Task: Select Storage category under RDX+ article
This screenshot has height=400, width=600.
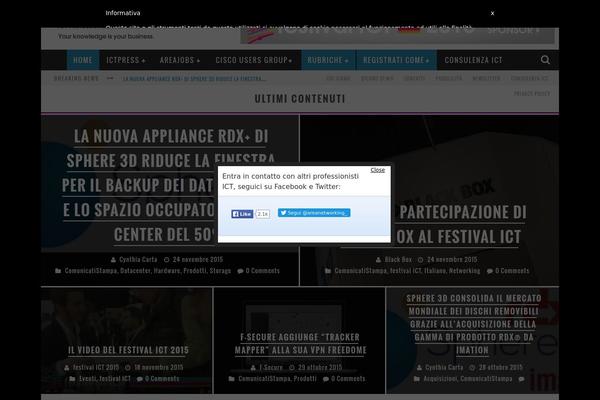Action: point(220,271)
